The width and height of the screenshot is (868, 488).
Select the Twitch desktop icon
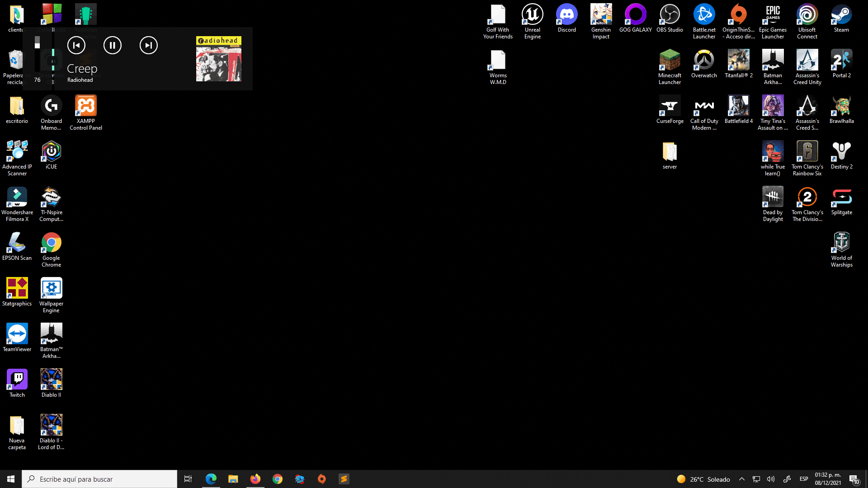click(x=17, y=383)
